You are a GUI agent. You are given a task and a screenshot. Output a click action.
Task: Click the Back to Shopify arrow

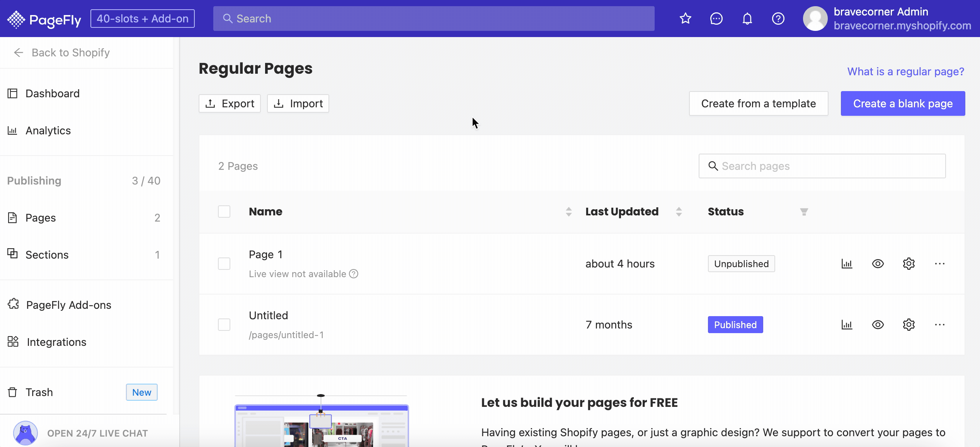coord(19,52)
